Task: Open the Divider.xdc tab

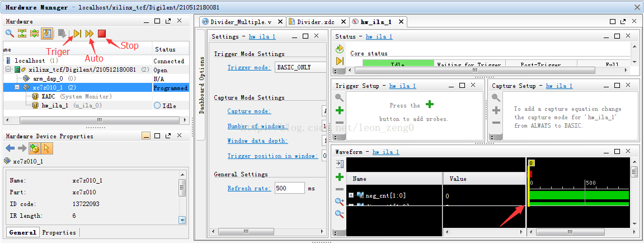Action: click(x=317, y=22)
